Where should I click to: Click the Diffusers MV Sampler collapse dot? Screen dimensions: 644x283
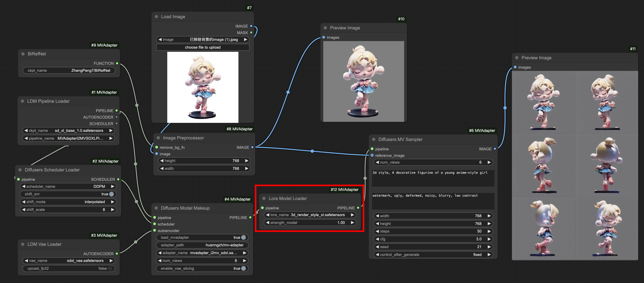pos(374,139)
